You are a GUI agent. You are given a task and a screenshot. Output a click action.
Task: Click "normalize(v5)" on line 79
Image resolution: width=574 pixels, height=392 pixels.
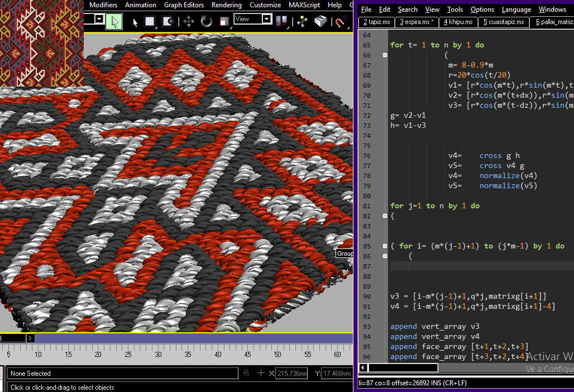509,185
